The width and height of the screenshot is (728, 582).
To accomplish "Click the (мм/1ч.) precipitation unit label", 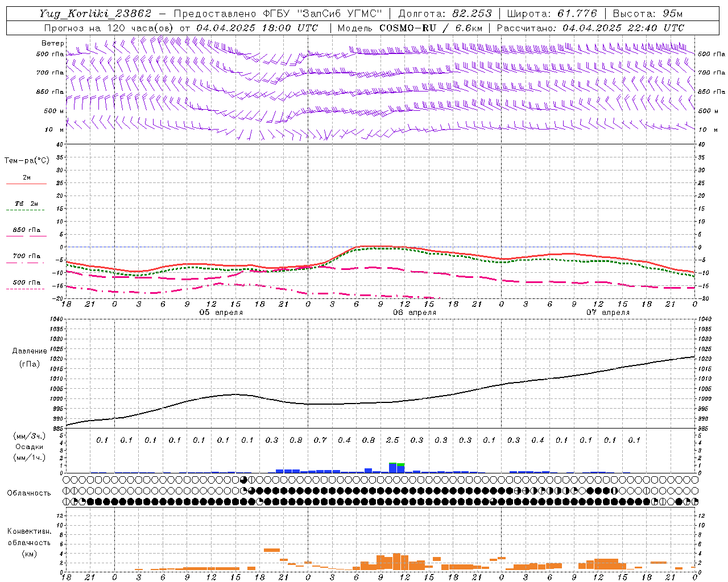I will click(x=30, y=458).
